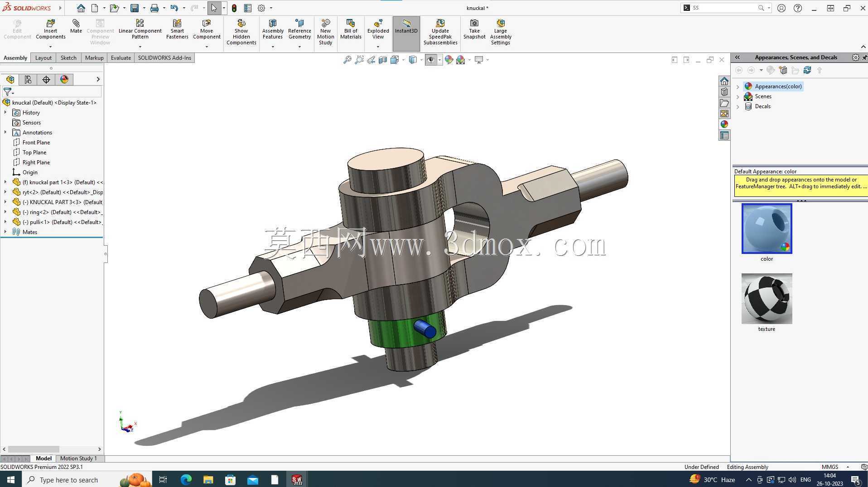
Task: Activate the Move Component tool
Action: (207, 29)
